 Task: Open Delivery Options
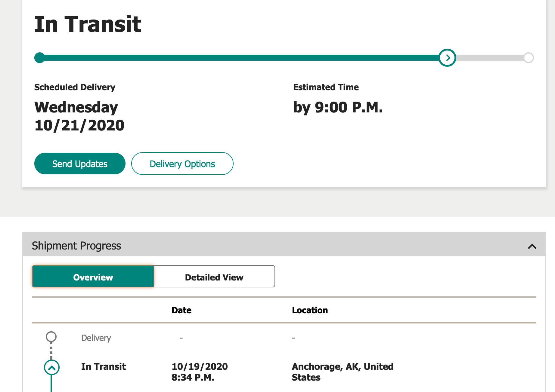pyautogui.click(x=182, y=164)
